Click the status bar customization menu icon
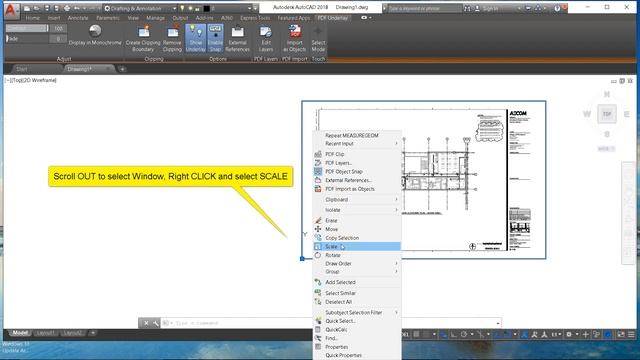Image resolution: width=640 pixels, height=360 pixels. point(631,334)
